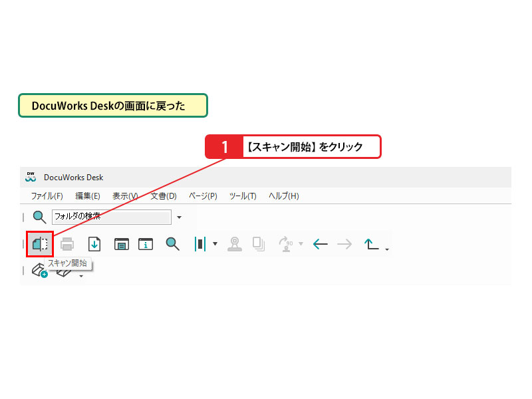This screenshot has width=532, height=399.
Task: Click the vertical bars display icon
Action: coord(200,244)
